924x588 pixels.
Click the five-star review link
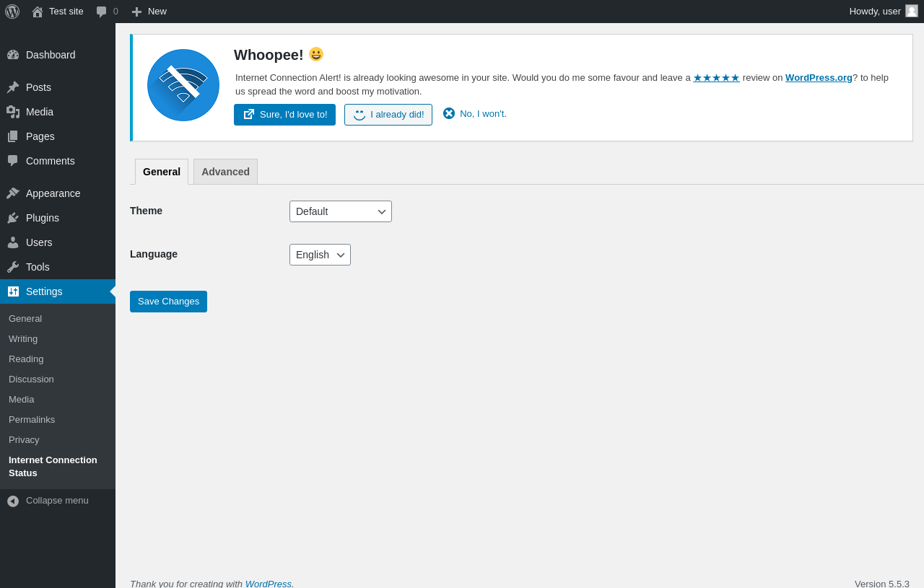pyautogui.click(x=716, y=77)
